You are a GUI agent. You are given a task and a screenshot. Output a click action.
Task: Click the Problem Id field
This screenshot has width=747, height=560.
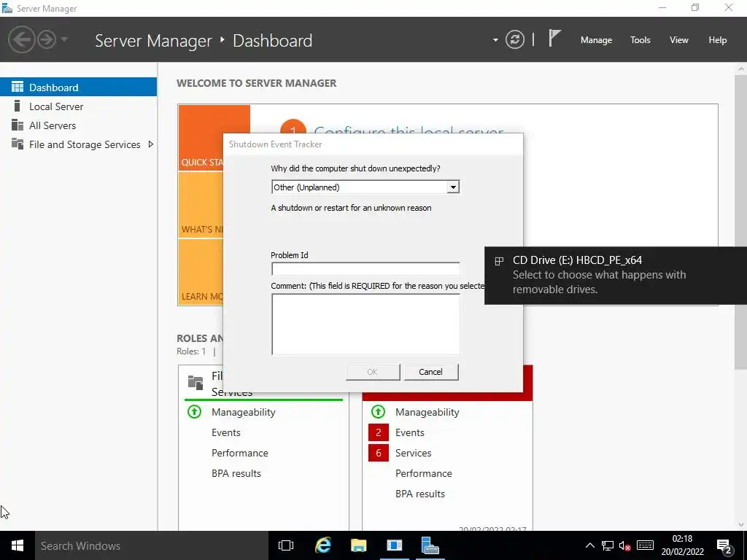click(x=365, y=268)
